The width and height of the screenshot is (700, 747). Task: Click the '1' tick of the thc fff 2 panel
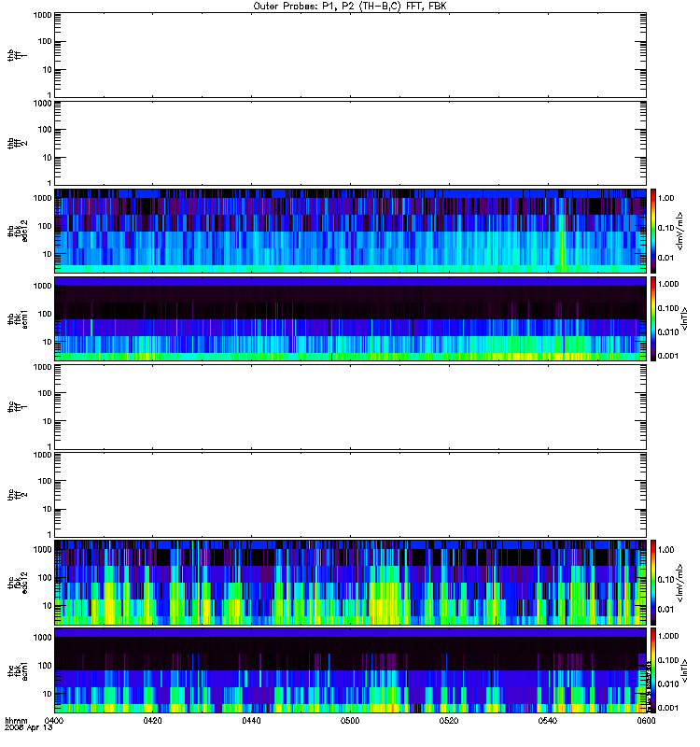pyautogui.click(x=49, y=534)
